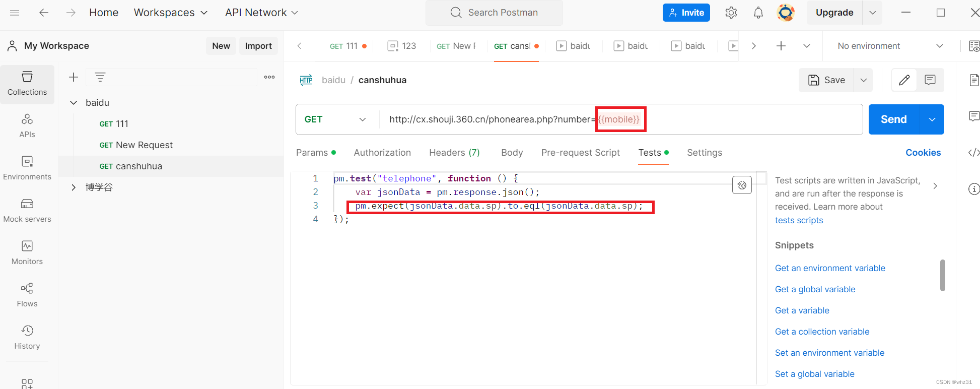Select the GET 111 request tab
Viewport: 980px width, 389px height.
point(348,46)
